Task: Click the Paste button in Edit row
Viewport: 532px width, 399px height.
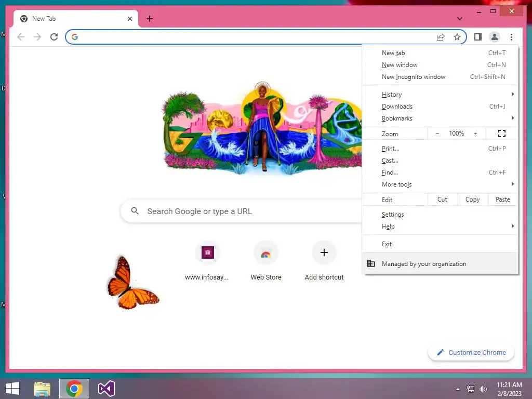Action: click(x=503, y=199)
